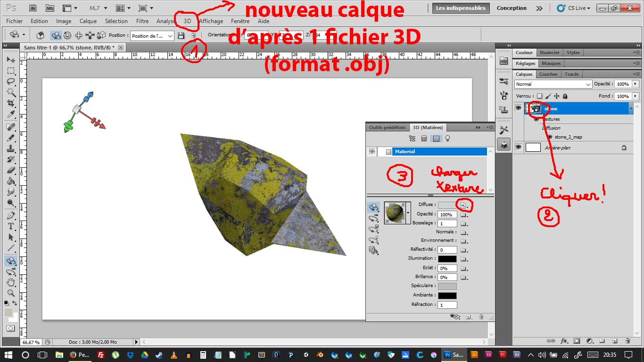Click the Les indispensables workspace button

pos(461,8)
